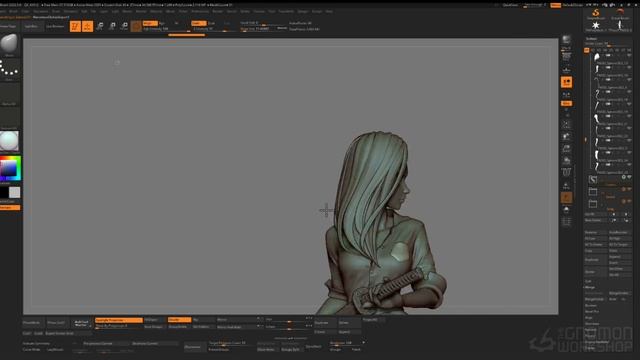Click Delete in Subtool panel
640x360 pixels.
[x=596, y=272]
